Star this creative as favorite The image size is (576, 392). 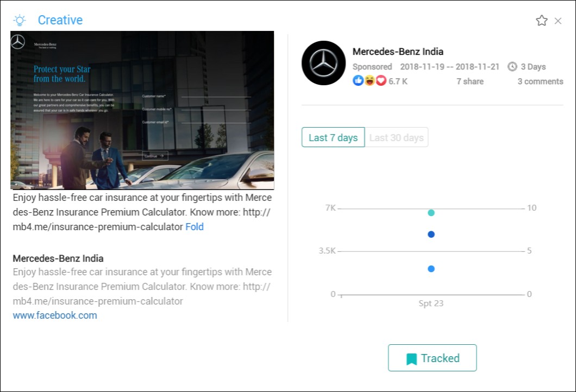541,21
